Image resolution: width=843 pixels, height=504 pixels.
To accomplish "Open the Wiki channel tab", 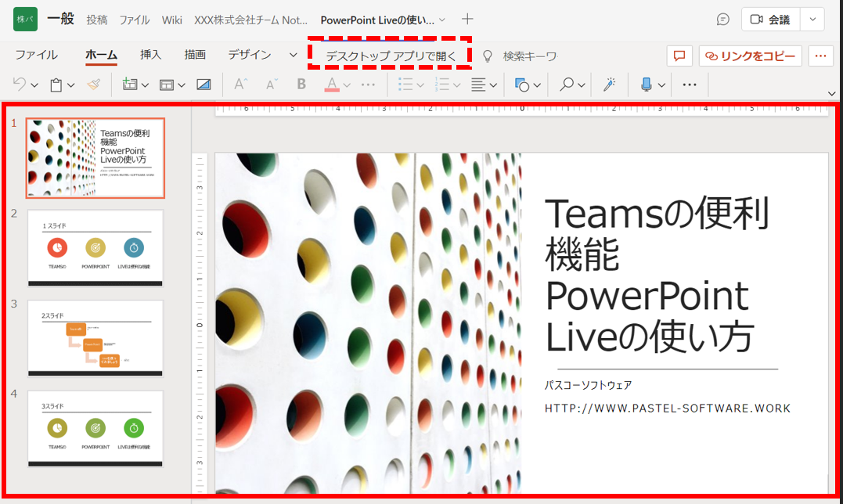I will point(172,20).
